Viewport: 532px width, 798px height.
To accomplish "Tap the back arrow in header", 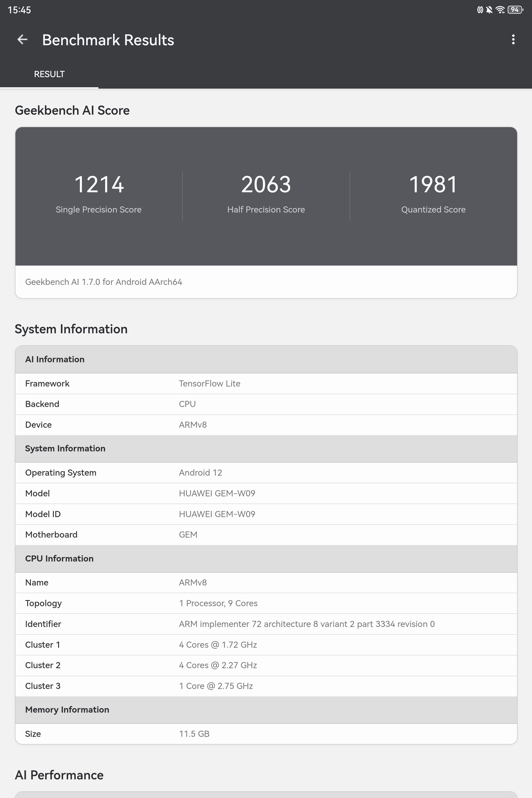I will click(x=22, y=40).
